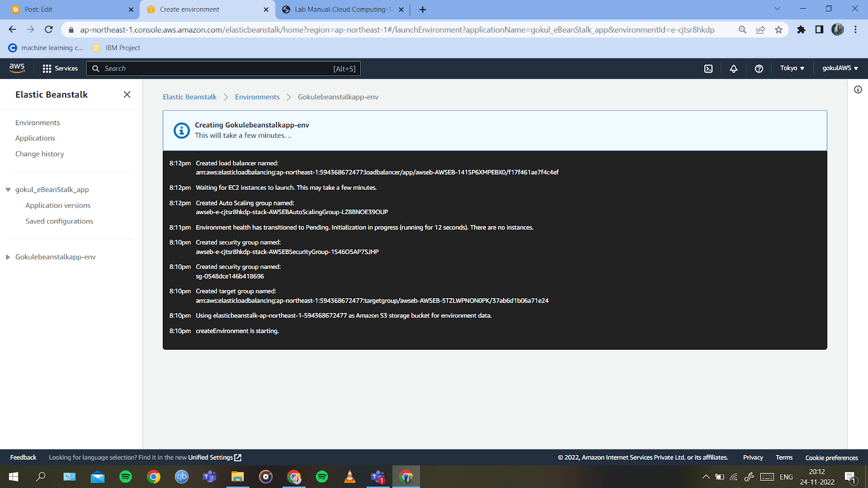This screenshot has width=868, height=488.
Task: Select the 'createEnvironment is starting.' log line
Action: (237, 331)
